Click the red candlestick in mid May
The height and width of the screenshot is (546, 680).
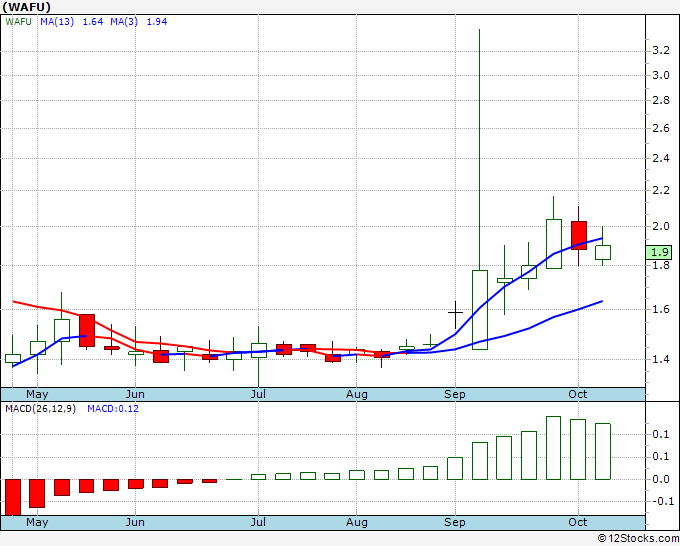point(87,329)
